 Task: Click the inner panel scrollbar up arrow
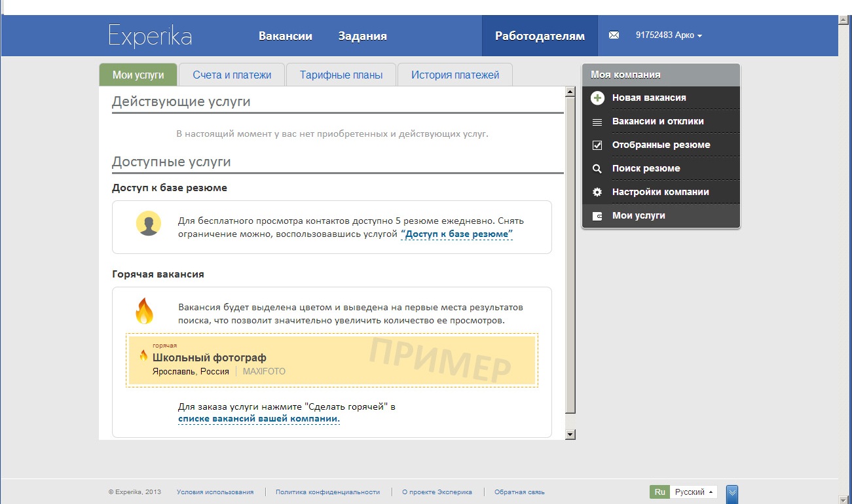(570, 92)
